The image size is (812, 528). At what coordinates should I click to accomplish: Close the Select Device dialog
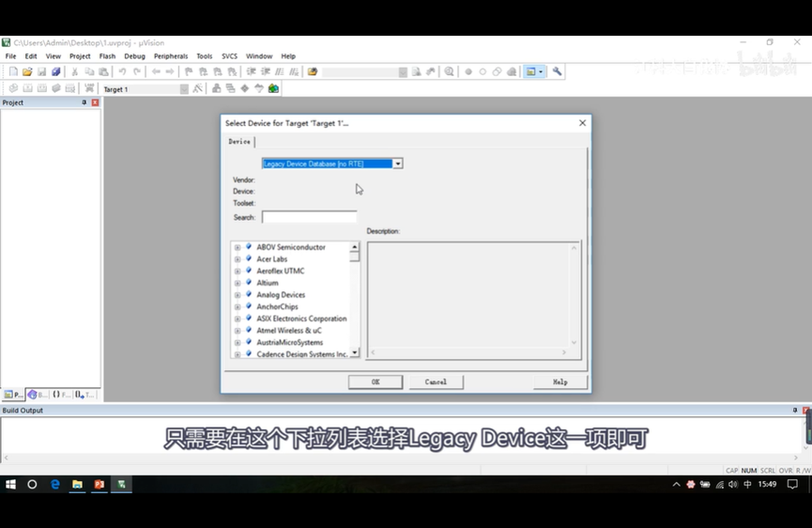pos(583,123)
